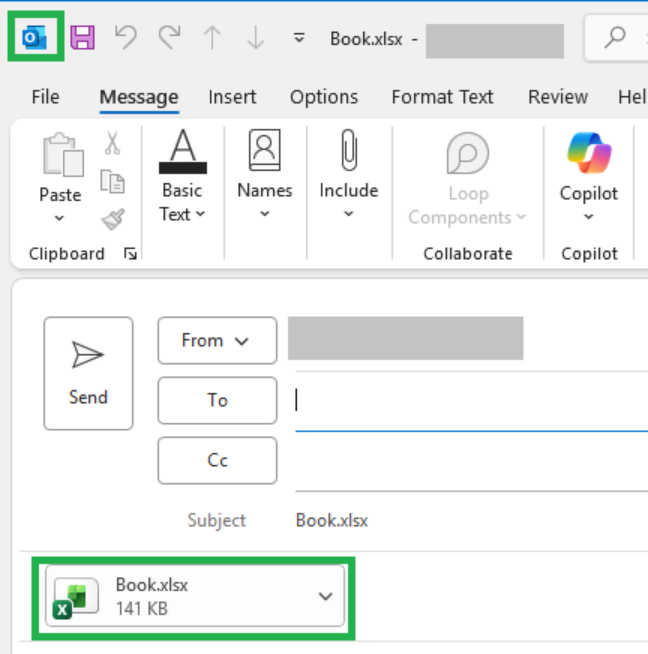Open the Format Text tab
The height and width of the screenshot is (654, 648).
(x=442, y=97)
